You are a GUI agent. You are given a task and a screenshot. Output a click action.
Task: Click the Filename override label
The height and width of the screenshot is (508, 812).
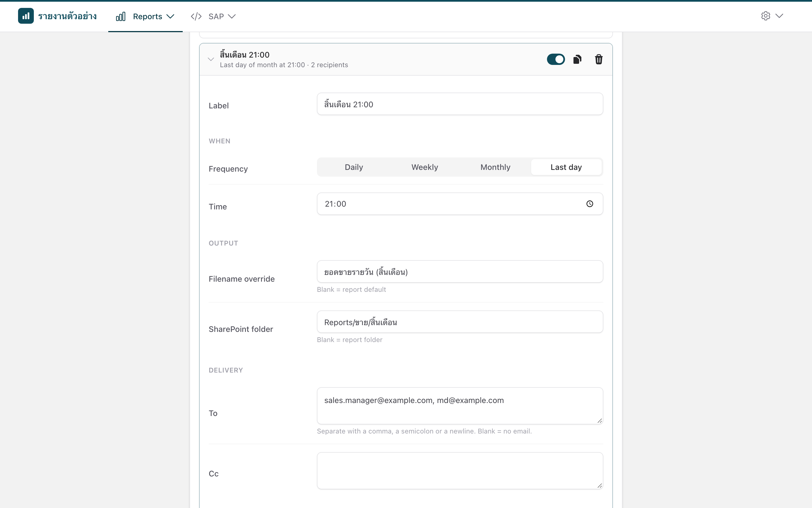(x=242, y=279)
